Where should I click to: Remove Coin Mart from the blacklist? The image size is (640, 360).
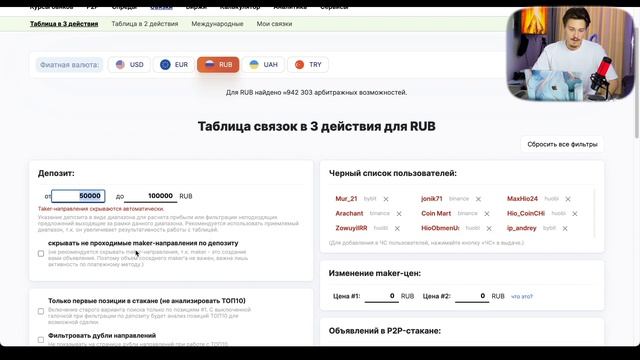[x=487, y=214]
